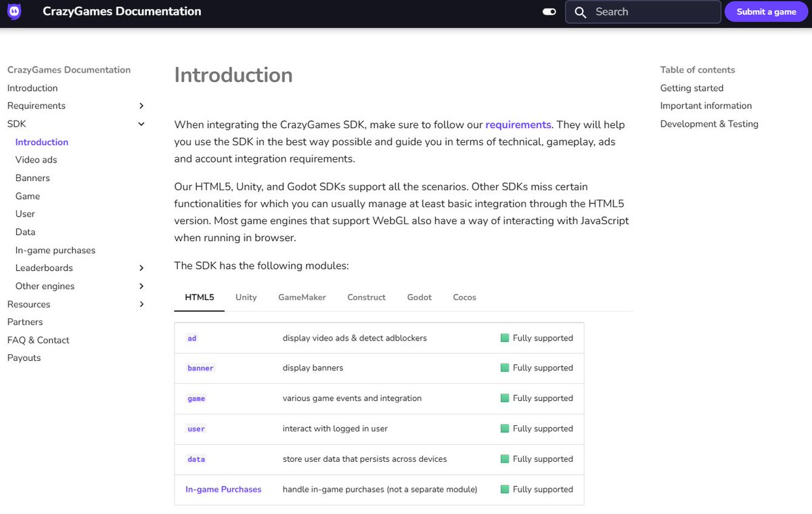Open the In-game Purchases table link

223,489
